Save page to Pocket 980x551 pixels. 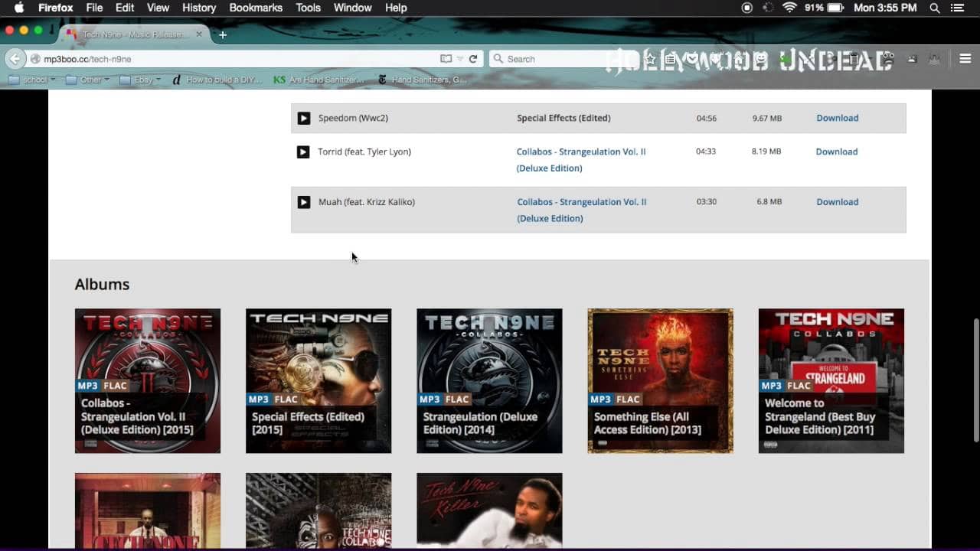click(x=691, y=59)
